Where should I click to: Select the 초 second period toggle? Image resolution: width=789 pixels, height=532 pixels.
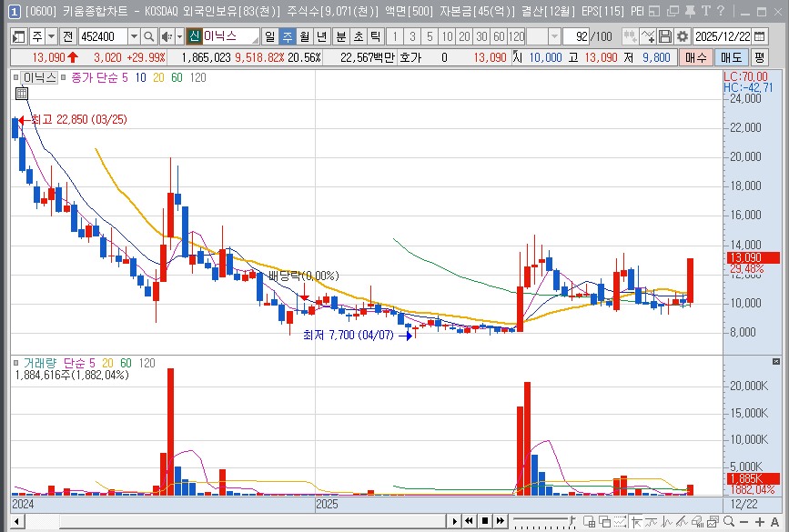pos(359,36)
